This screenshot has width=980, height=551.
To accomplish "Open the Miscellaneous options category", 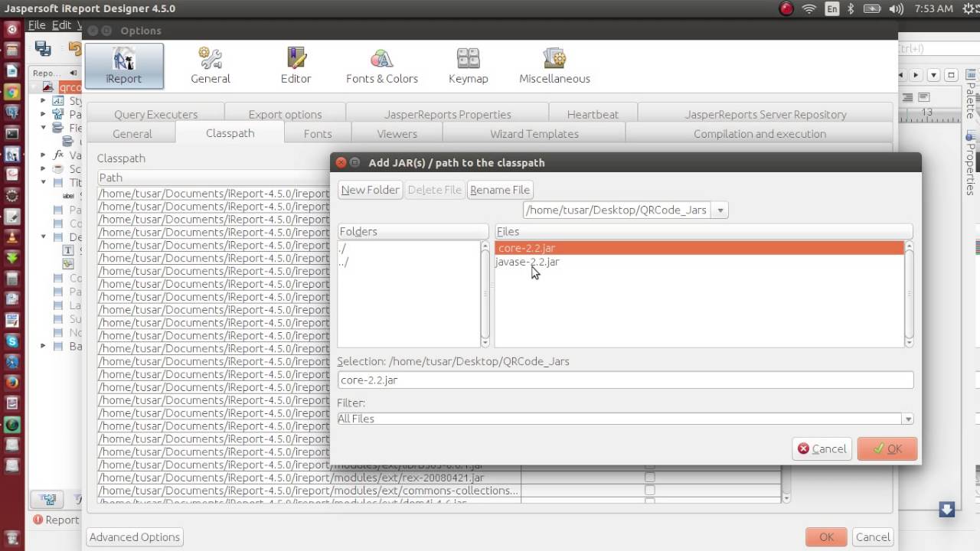I will coord(554,66).
